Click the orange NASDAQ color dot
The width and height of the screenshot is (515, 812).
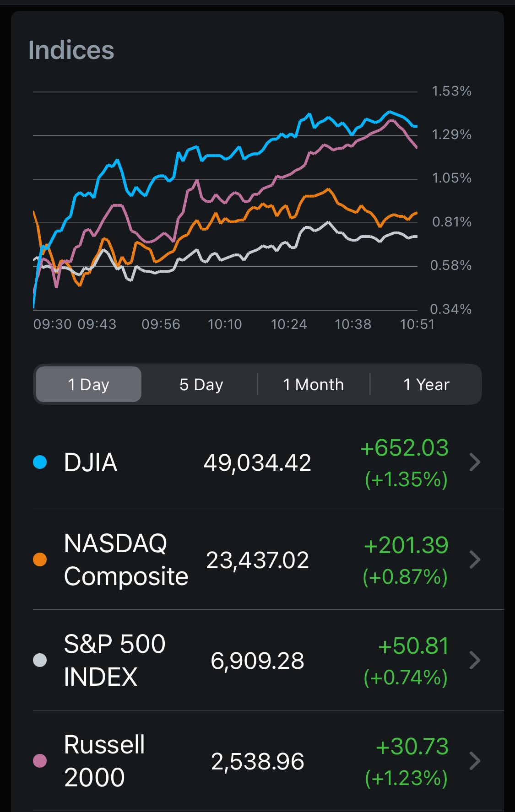(x=40, y=559)
